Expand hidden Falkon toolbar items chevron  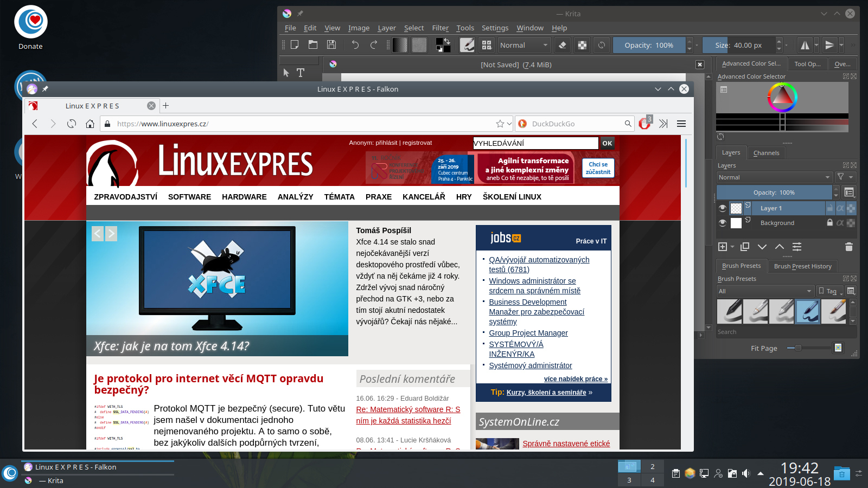point(663,124)
